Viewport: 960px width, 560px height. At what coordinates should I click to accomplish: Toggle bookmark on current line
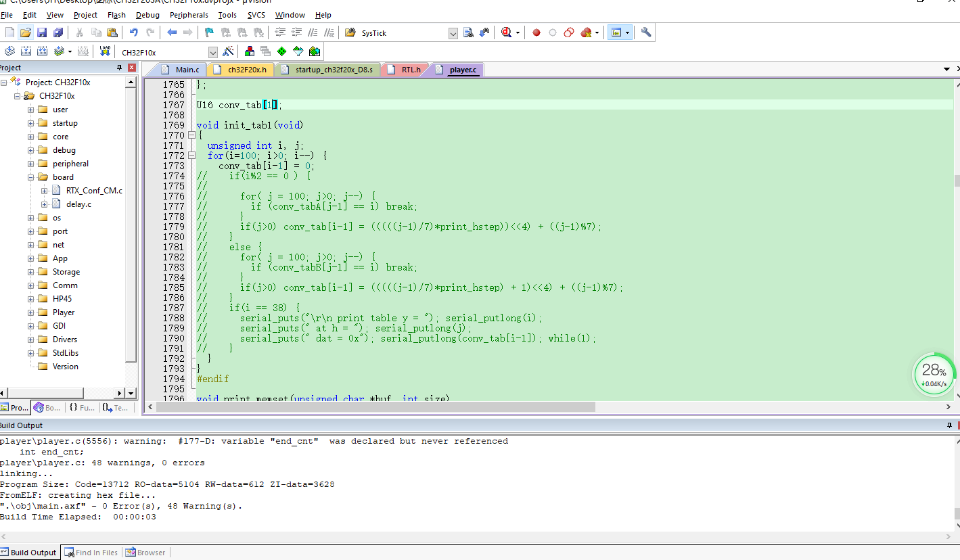(209, 32)
